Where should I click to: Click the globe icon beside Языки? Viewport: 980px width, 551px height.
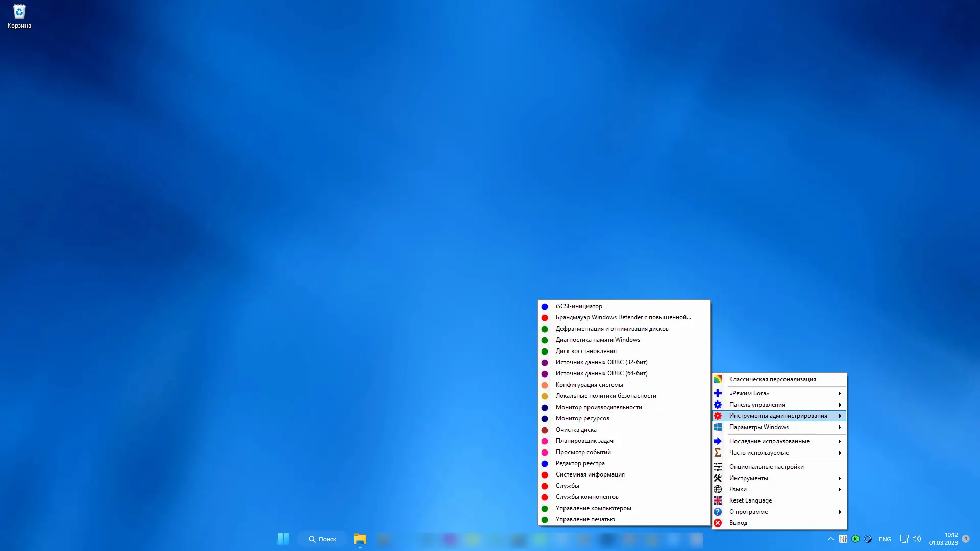point(718,489)
